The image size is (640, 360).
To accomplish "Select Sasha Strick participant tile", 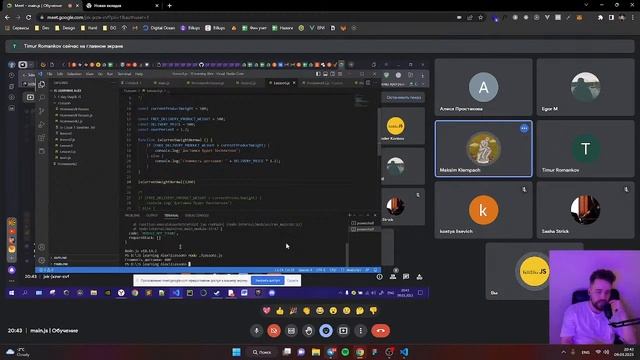I will 585,210.
